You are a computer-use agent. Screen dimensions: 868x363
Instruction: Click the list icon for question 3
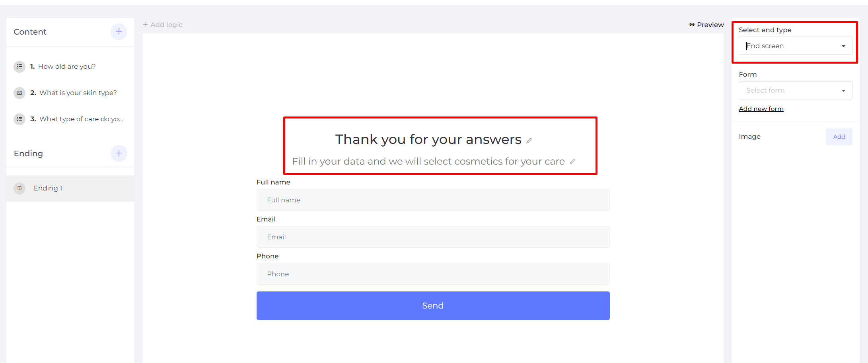click(19, 119)
